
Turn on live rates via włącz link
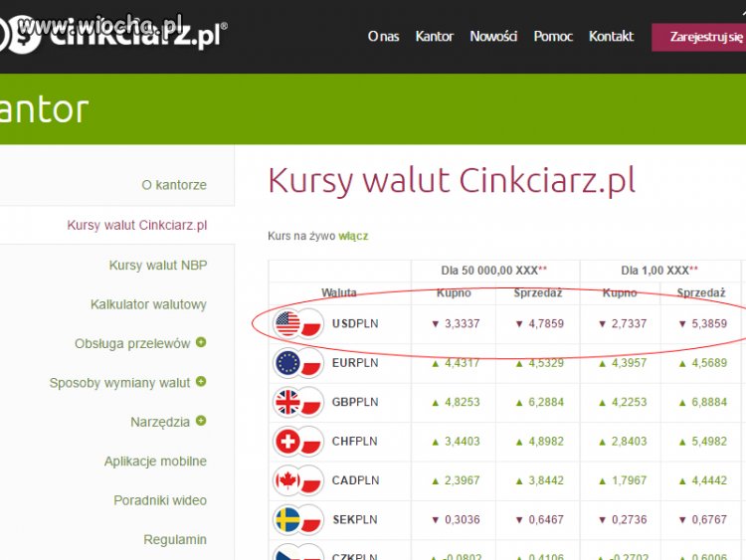(353, 236)
